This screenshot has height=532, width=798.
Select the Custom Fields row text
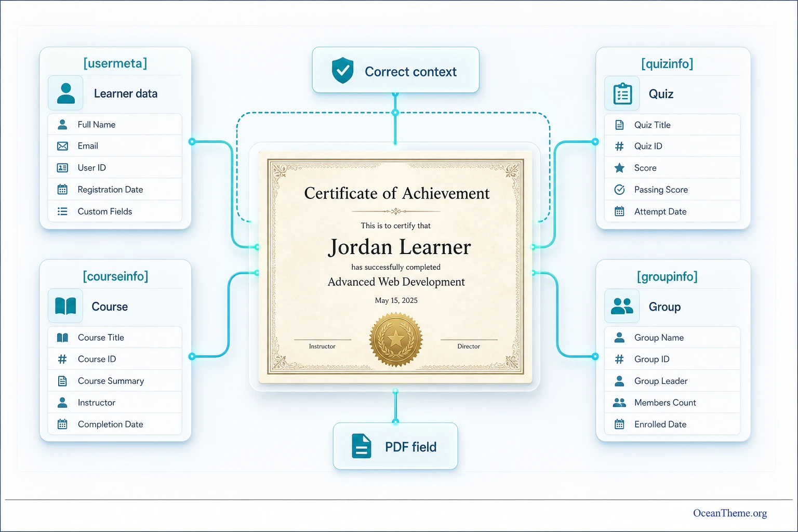point(105,211)
